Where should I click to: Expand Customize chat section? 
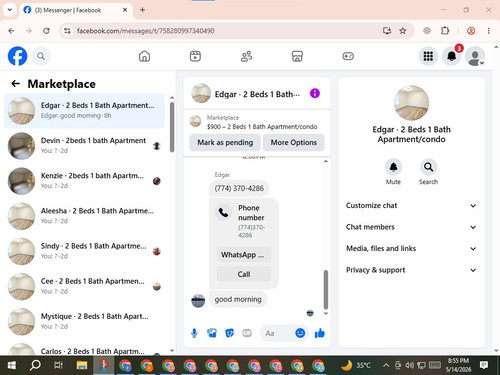click(411, 205)
